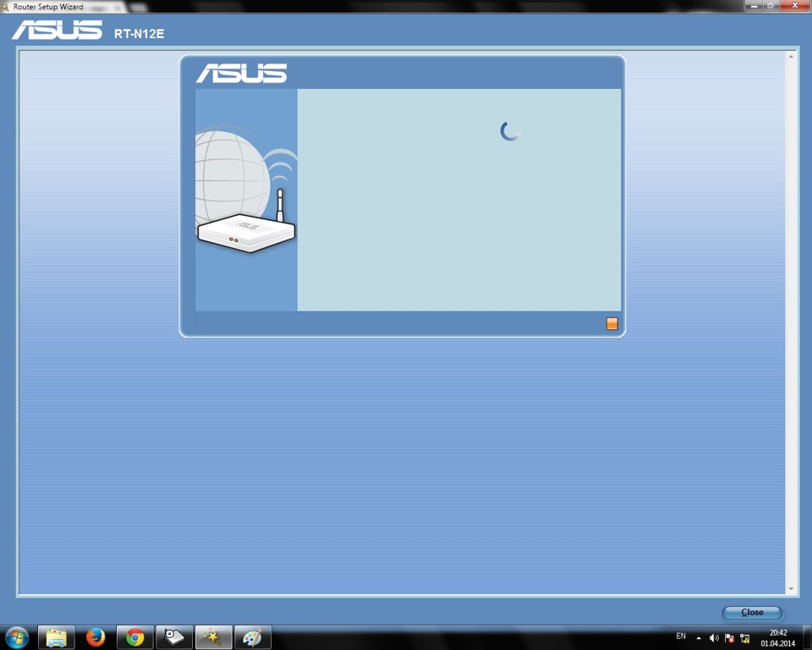The width and height of the screenshot is (812, 650).
Task: Minimize the Router Setup Wizard window
Action: pyautogui.click(x=754, y=6)
